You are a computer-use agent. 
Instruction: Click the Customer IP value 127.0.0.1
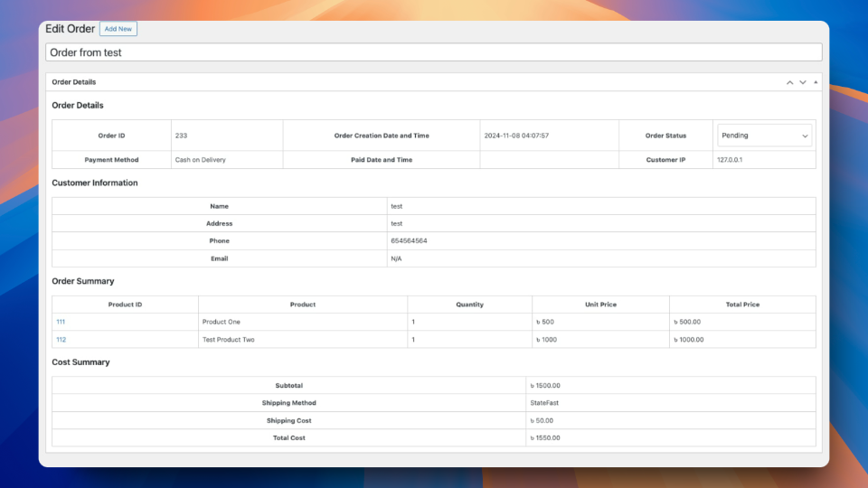coord(730,160)
